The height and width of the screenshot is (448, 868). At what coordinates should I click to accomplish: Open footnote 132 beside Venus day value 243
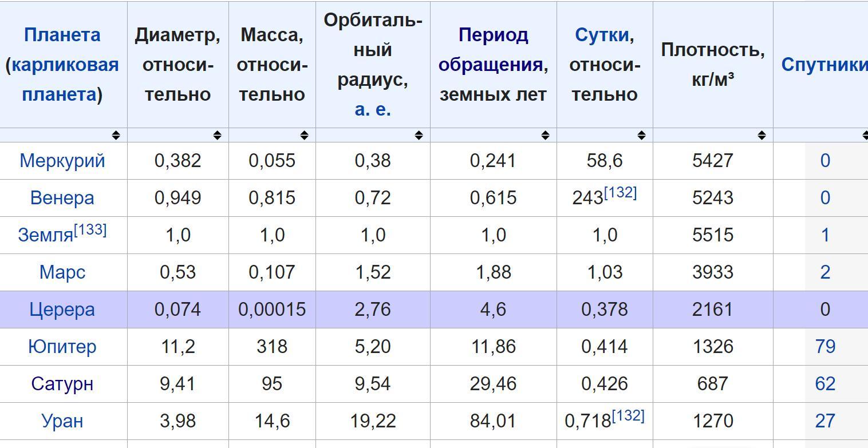(621, 193)
